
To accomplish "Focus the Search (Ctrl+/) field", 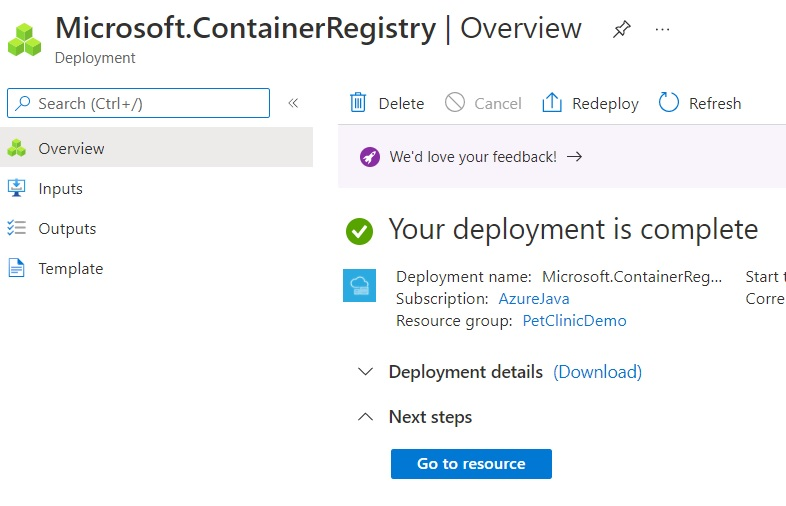I will 138,103.
